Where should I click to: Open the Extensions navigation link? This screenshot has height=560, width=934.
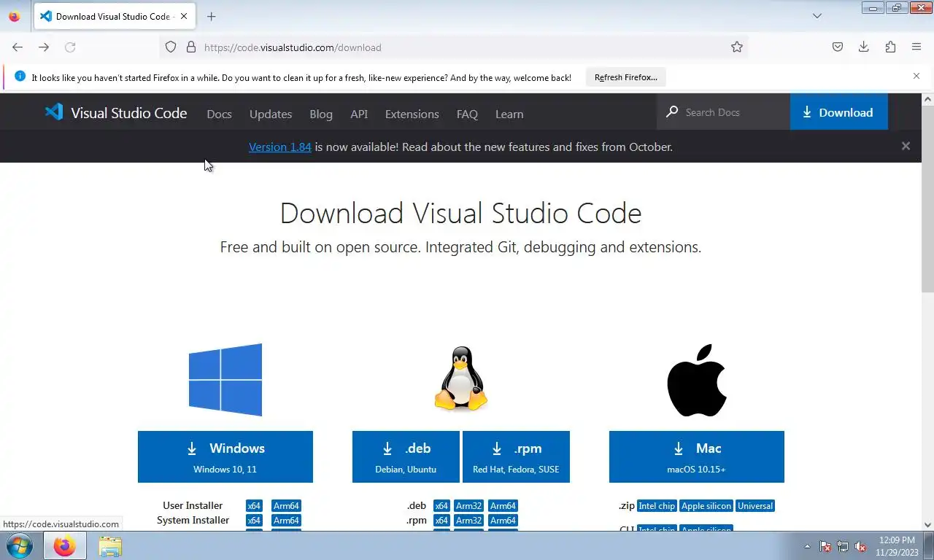pyautogui.click(x=412, y=114)
